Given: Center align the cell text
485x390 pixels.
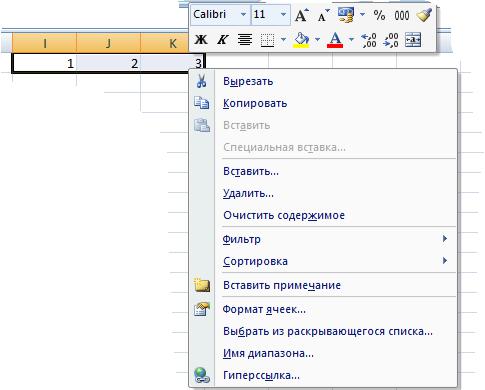Looking at the screenshot, I should tap(245, 40).
